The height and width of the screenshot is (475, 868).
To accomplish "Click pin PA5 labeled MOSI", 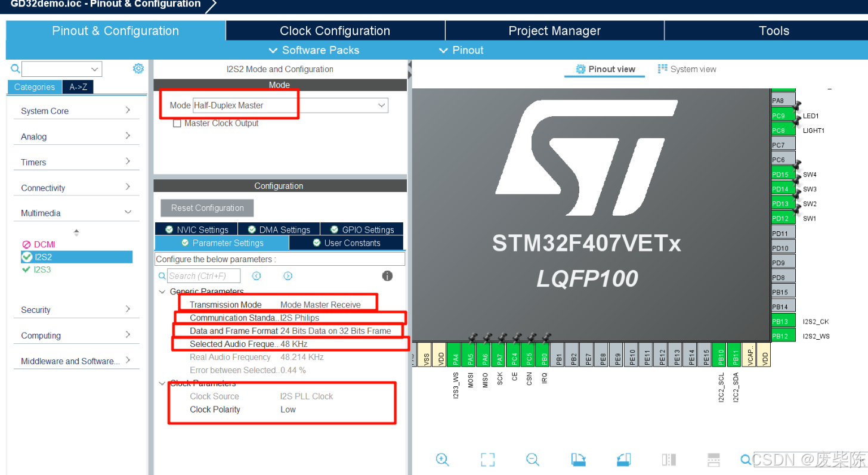I will (470, 354).
